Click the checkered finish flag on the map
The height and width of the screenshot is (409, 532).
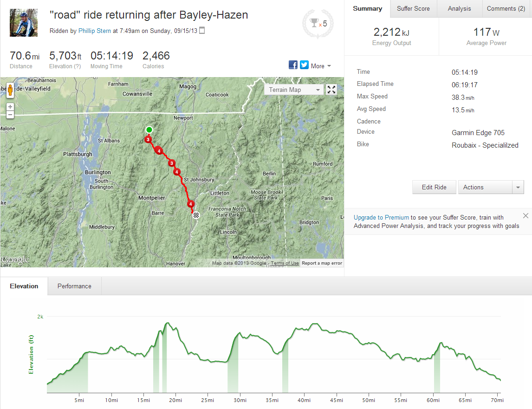click(196, 215)
